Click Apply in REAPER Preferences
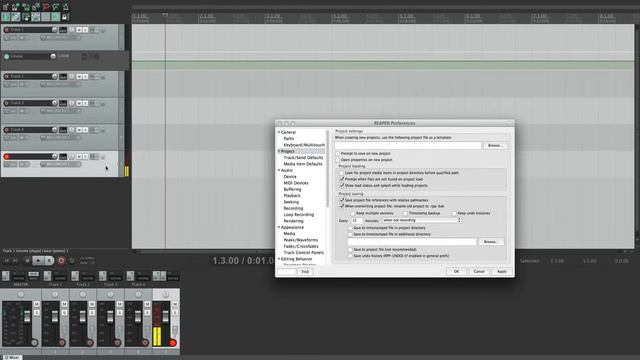This screenshot has width=640, height=360. pos(502,271)
